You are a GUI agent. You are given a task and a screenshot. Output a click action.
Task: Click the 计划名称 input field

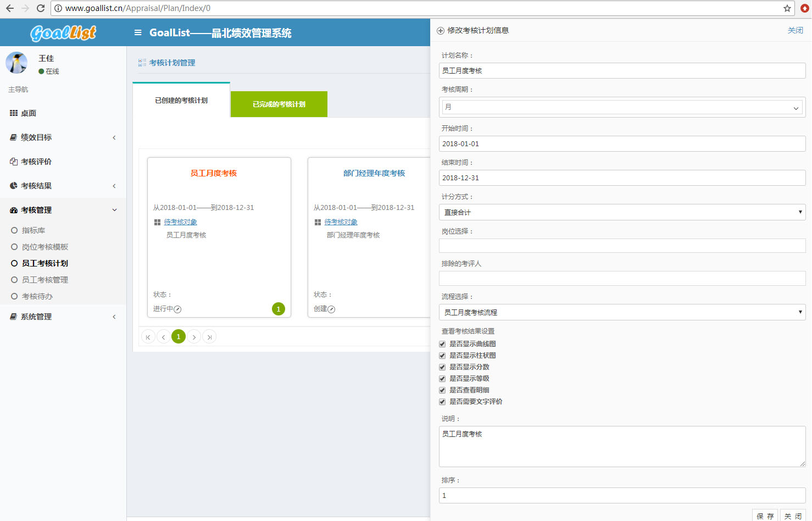click(x=622, y=70)
